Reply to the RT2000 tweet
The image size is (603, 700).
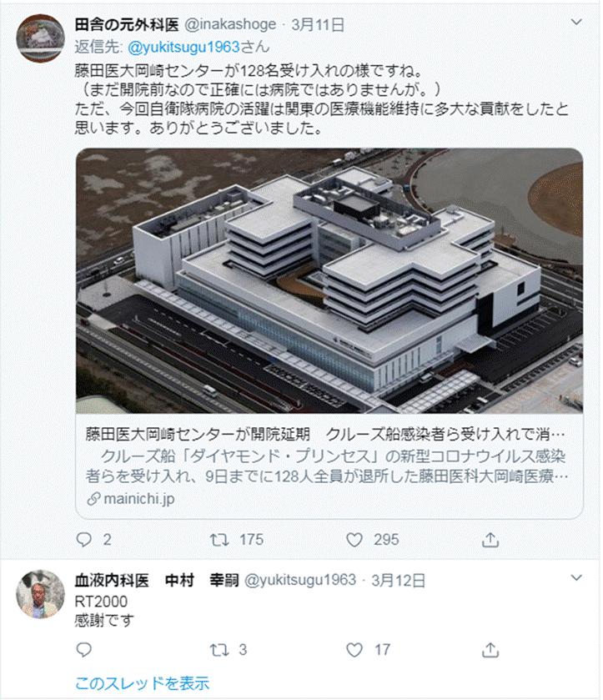pyautogui.click(x=84, y=650)
